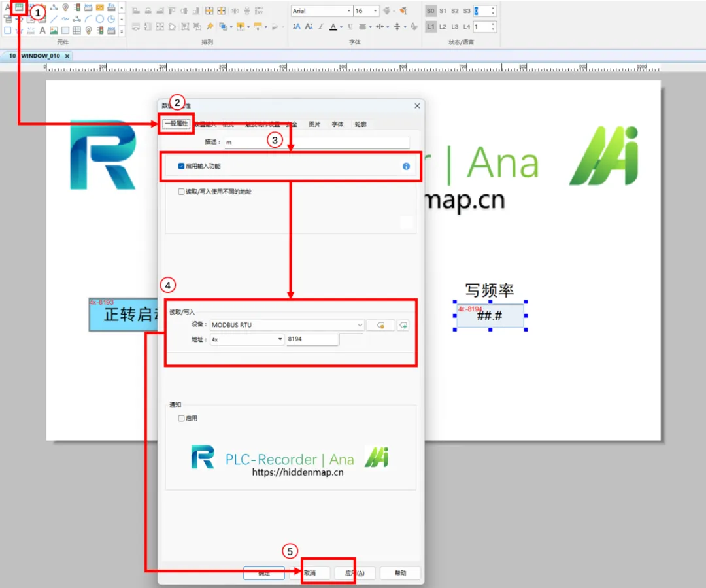Open the layer order dropdown arrow
Screen dimensions: 706x588
(231, 27)
